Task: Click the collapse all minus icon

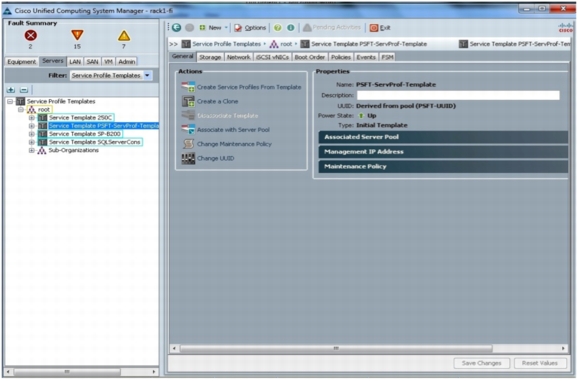Action: click(24, 90)
